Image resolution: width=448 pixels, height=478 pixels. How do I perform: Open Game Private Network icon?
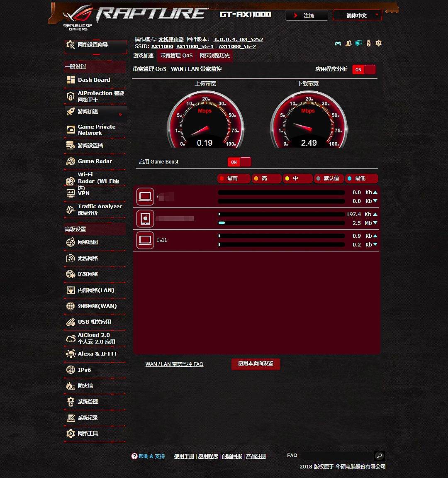pyautogui.click(x=71, y=130)
